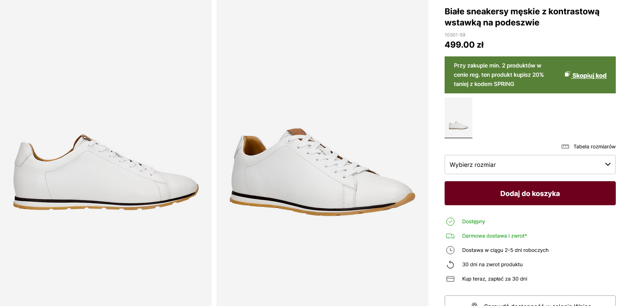Screen dimensions: 644x306
Task: Click the location pin icon at bottom
Action: click(x=474, y=305)
